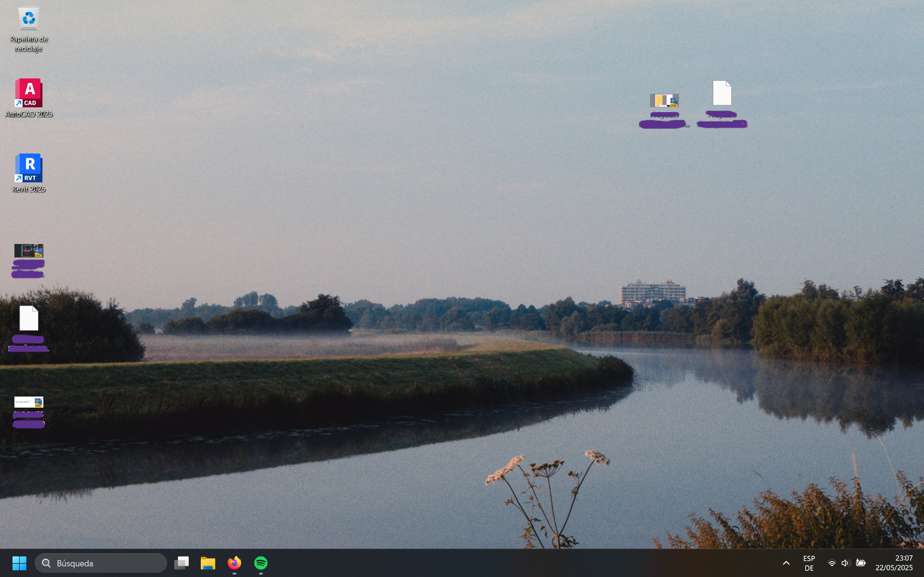Viewport: 924px width, 577px height.
Task: Open the Wi-Fi network icon
Action: point(832,563)
